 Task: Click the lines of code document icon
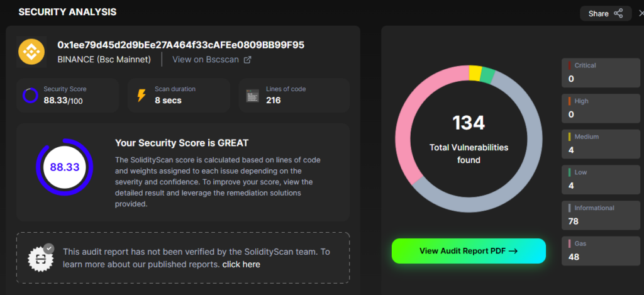click(x=252, y=96)
